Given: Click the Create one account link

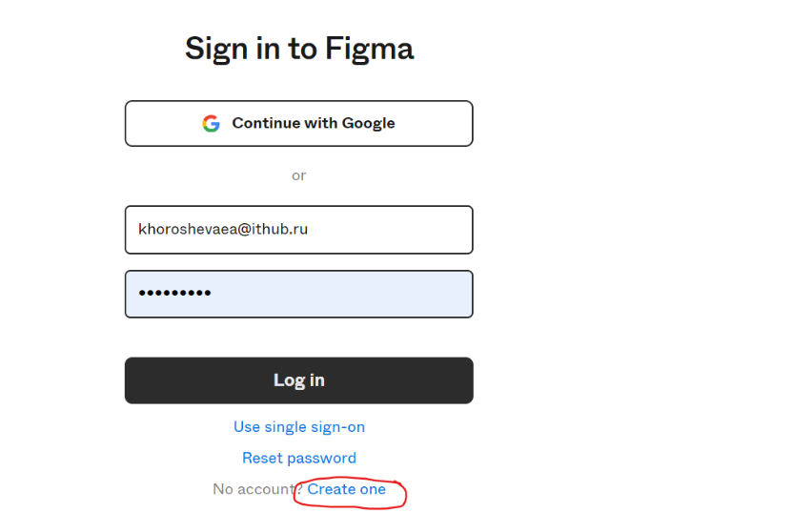Looking at the screenshot, I should click(346, 489).
